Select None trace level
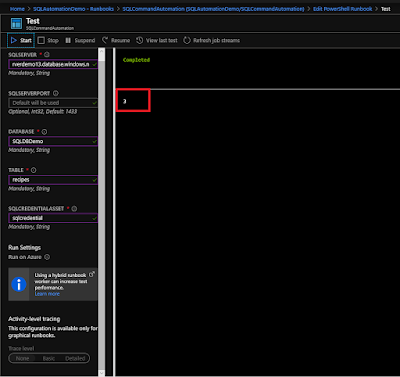 point(23,358)
